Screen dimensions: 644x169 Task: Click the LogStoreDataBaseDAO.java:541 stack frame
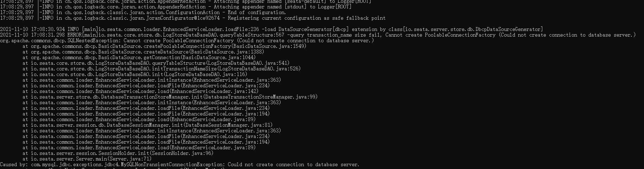pyautogui.click(x=156, y=63)
